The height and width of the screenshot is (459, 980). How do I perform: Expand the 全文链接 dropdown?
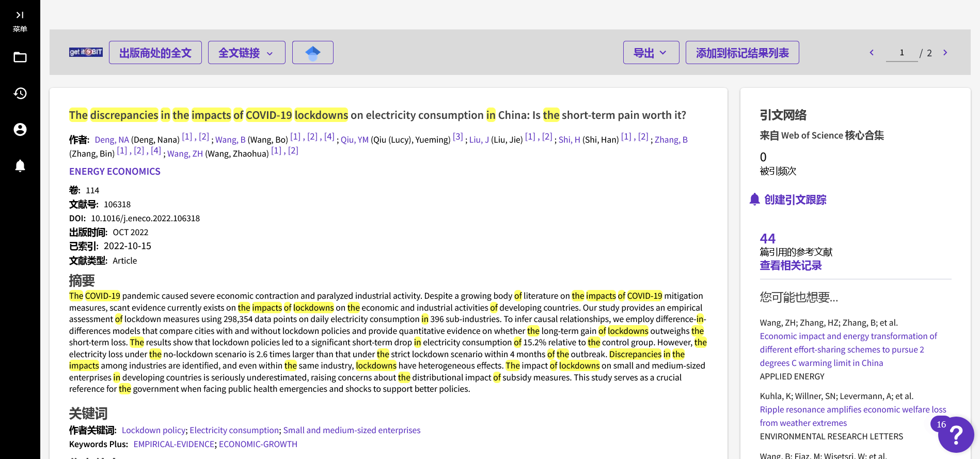click(x=246, y=53)
